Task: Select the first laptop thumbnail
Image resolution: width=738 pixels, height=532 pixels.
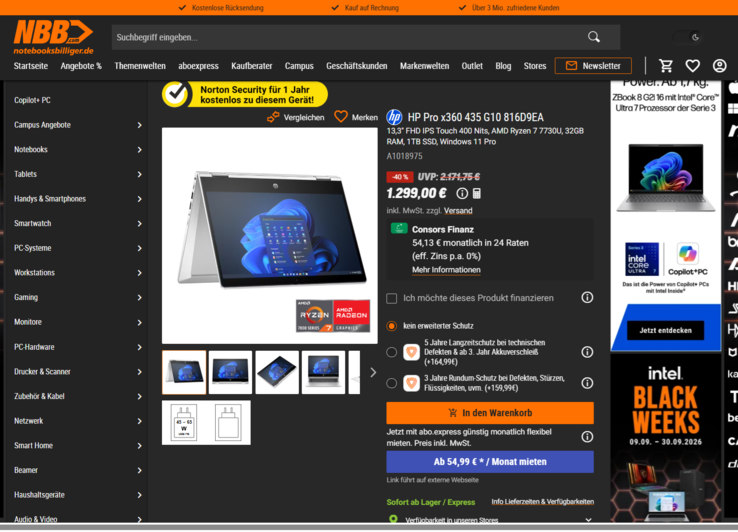Action: point(184,372)
